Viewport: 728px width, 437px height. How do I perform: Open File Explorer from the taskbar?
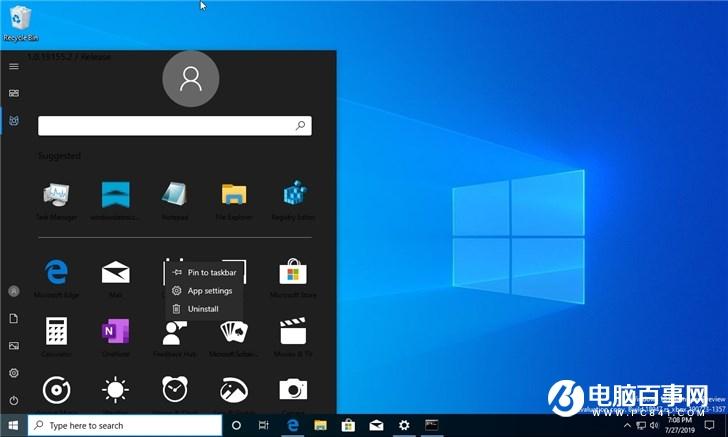click(320, 425)
